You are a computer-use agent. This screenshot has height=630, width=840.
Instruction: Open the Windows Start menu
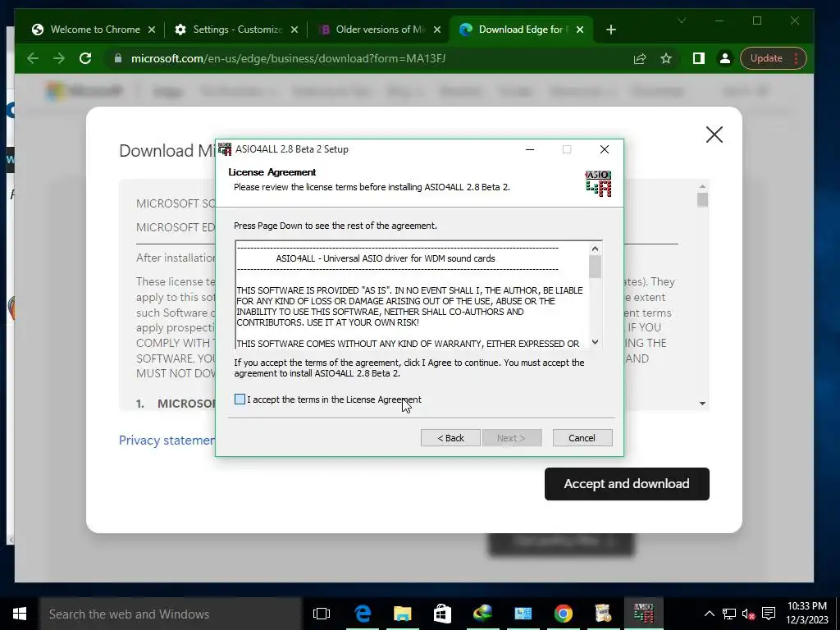pyautogui.click(x=20, y=614)
